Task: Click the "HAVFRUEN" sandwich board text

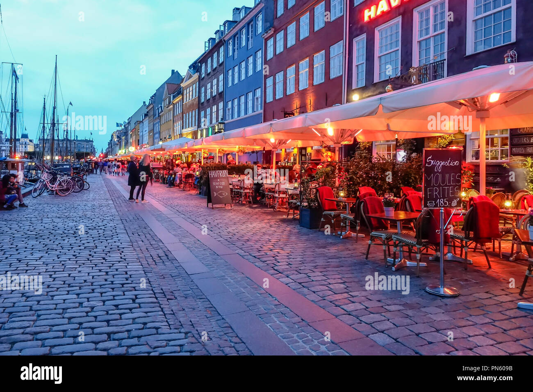Action: coord(219,174)
